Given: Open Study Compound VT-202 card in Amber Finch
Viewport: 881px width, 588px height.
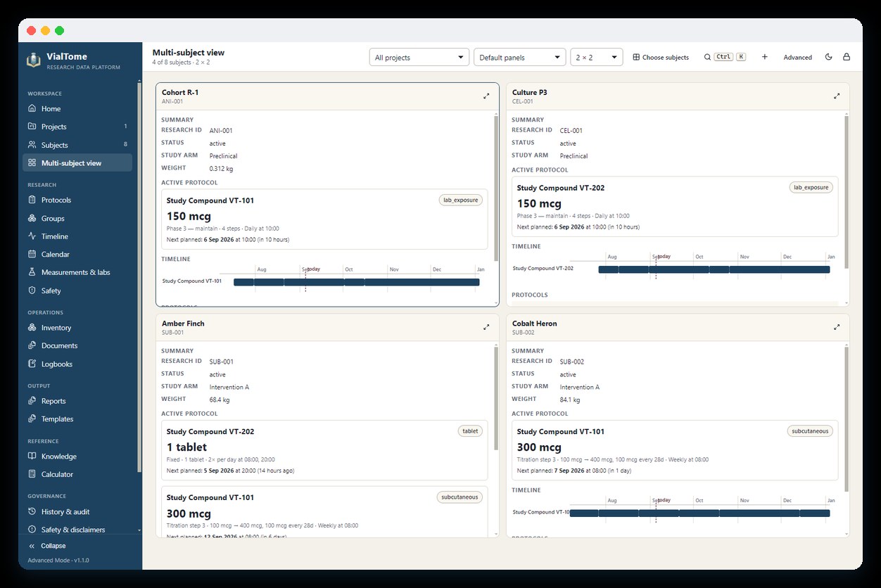Looking at the screenshot, I should [324, 450].
